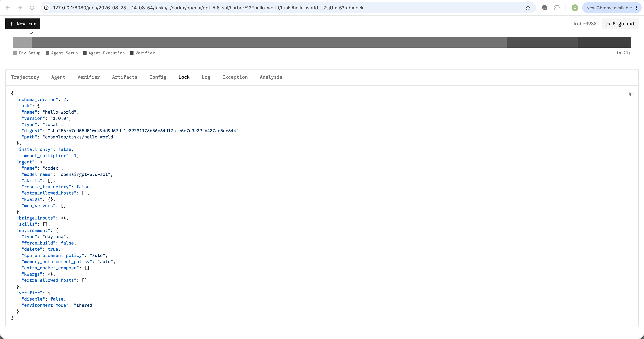This screenshot has width=644, height=339.
Task: Click the "codex" agent name value
Action: click(x=51, y=168)
